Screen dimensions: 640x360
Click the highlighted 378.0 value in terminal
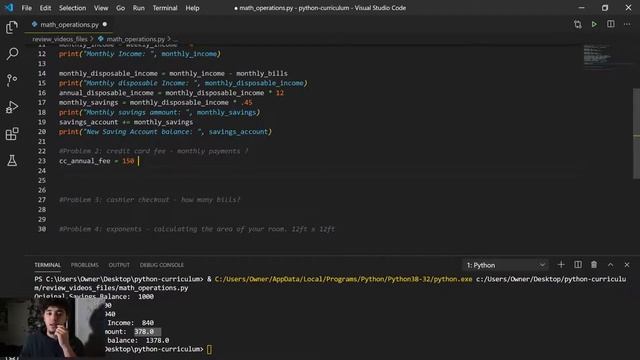144,331
